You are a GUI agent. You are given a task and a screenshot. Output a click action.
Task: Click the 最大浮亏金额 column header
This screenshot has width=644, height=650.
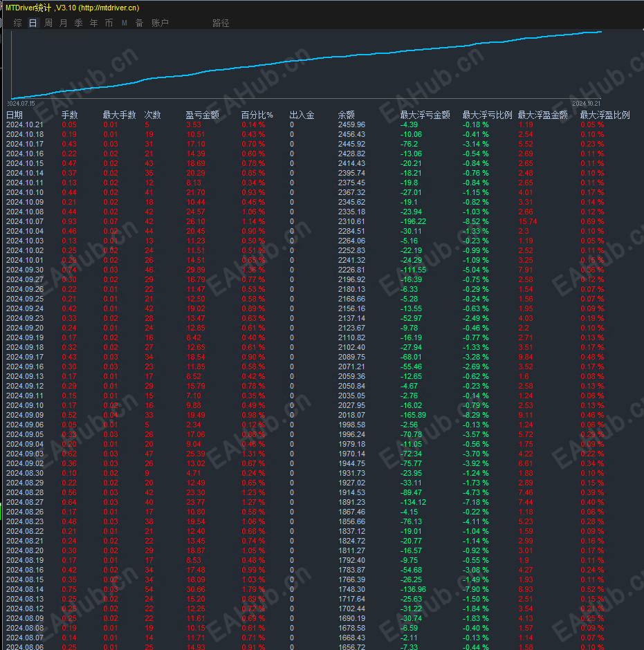425,115
